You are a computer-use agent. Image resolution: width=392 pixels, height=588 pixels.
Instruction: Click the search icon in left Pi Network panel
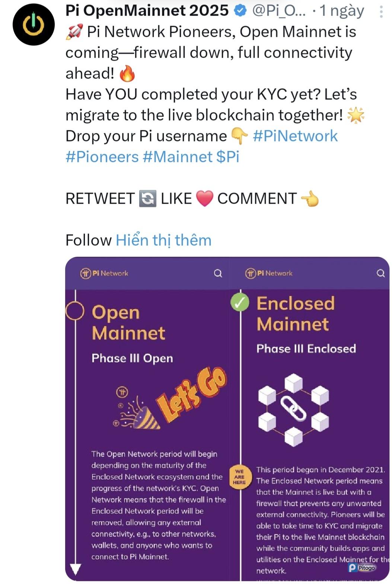point(218,274)
